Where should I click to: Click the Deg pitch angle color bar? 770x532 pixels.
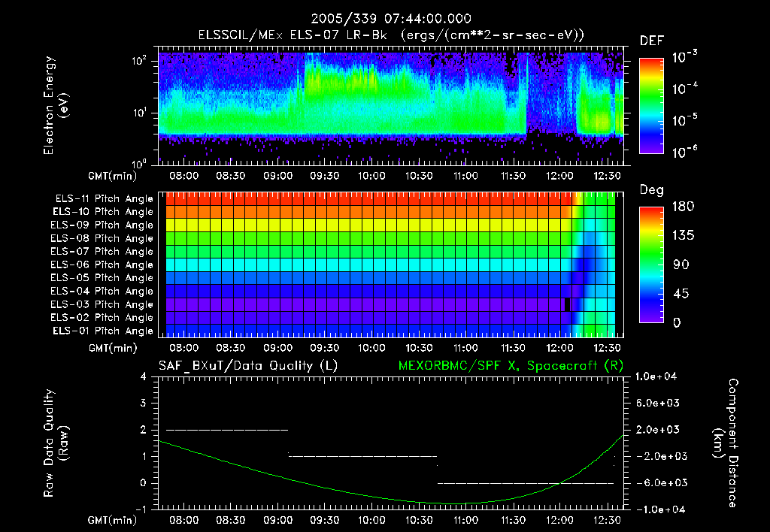(652, 264)
